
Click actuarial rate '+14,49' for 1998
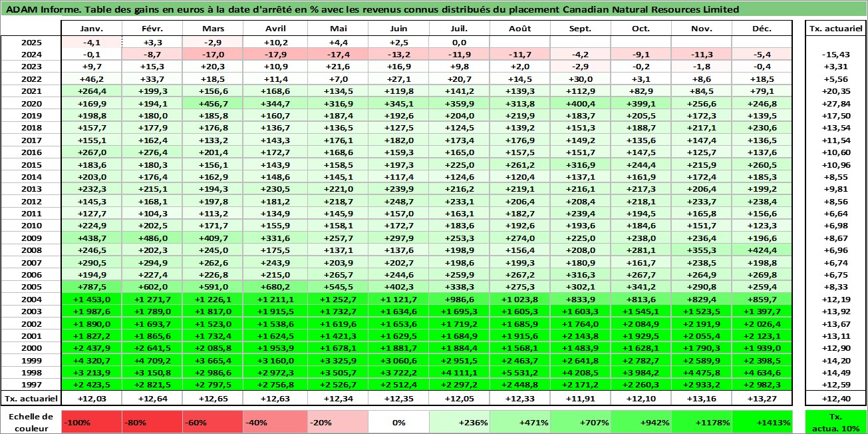pos(835,373)
